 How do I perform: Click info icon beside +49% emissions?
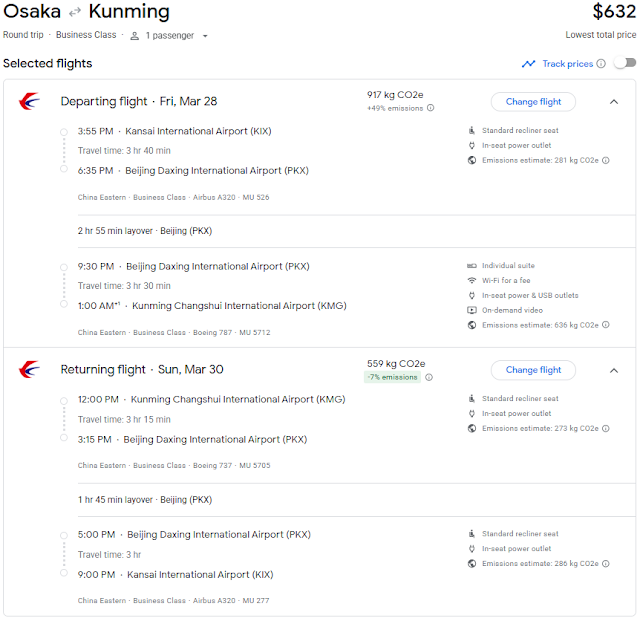[x=430, y=108]
